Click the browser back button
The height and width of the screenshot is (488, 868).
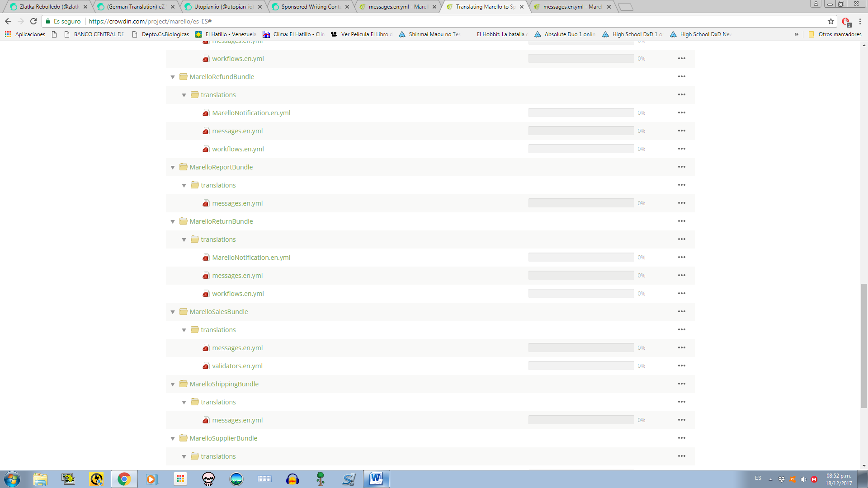[x=8, y=21]
